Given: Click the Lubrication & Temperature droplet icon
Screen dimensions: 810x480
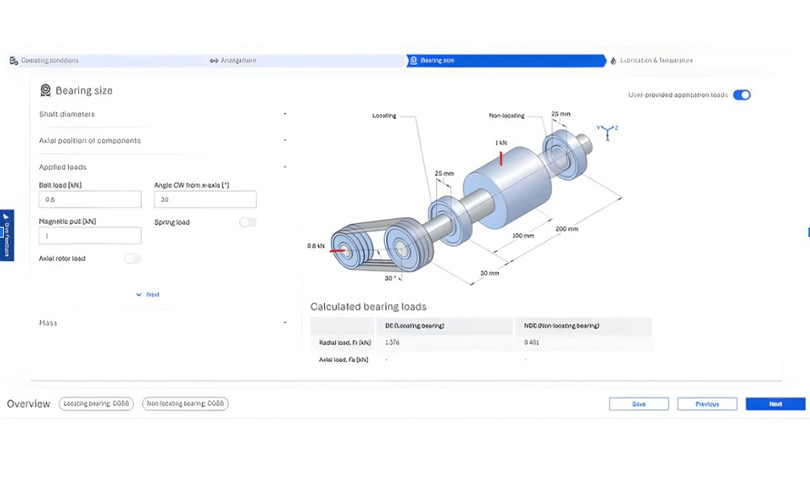Looking at the screenshot, I should [x=613, y=61].
